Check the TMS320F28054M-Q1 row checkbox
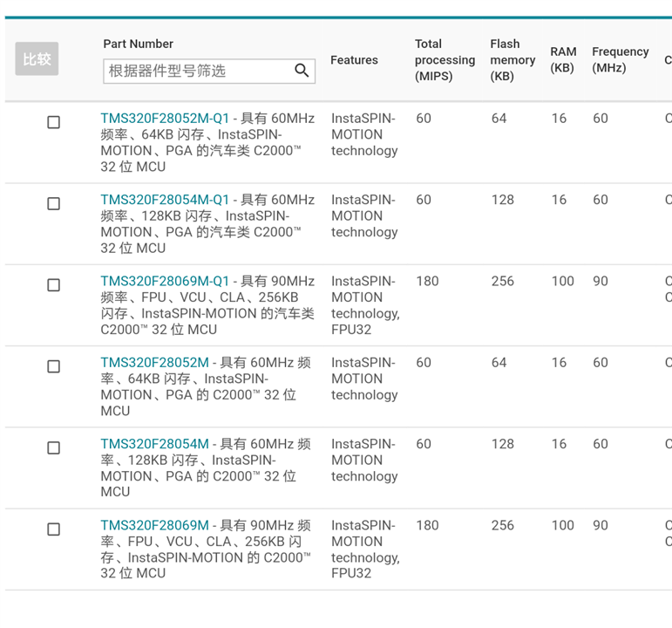The height and width of the screenshot is (628, 672). point(53,204)
